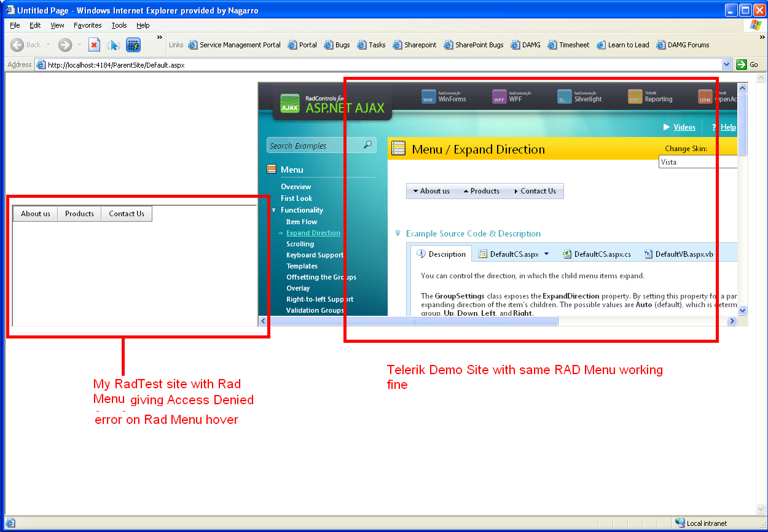
Task: Open the Timesheet favorites link
Action: [x=569, y=45]
